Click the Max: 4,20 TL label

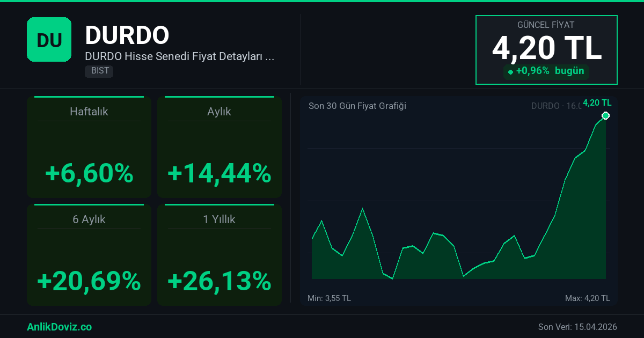587,298
